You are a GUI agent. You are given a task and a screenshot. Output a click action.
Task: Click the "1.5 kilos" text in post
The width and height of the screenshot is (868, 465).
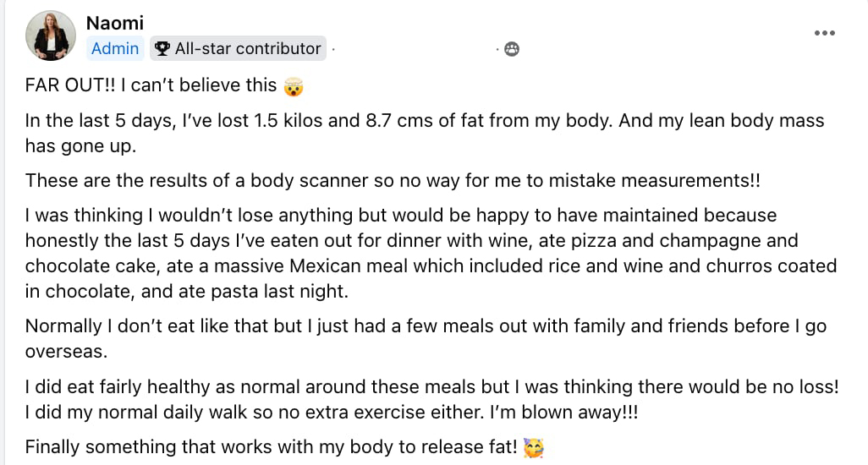(286, 120)
